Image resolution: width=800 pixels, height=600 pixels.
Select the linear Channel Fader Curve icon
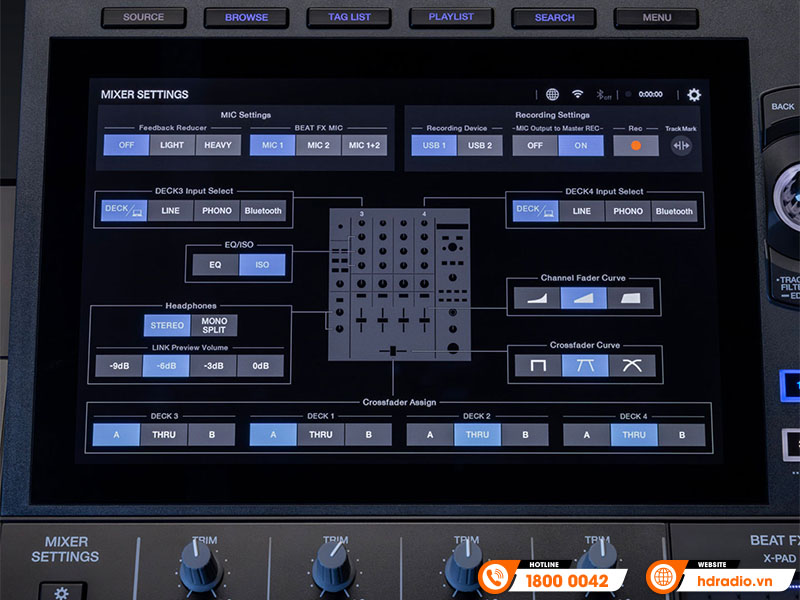coord(584,296)
